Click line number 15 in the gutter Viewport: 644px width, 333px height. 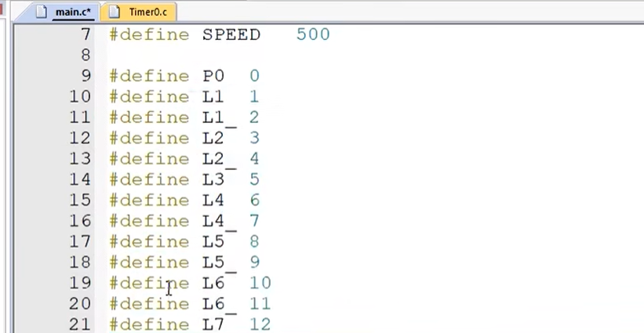click(x=80, y=200)
